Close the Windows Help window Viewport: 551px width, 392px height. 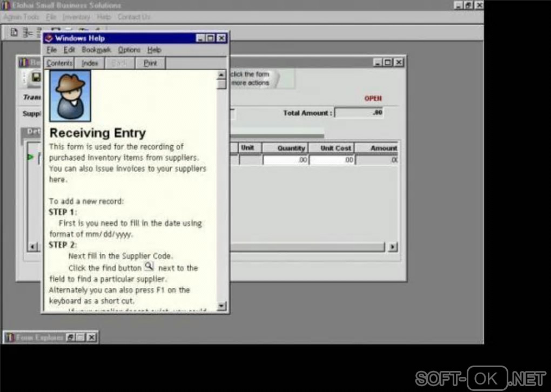click(221, 38)
